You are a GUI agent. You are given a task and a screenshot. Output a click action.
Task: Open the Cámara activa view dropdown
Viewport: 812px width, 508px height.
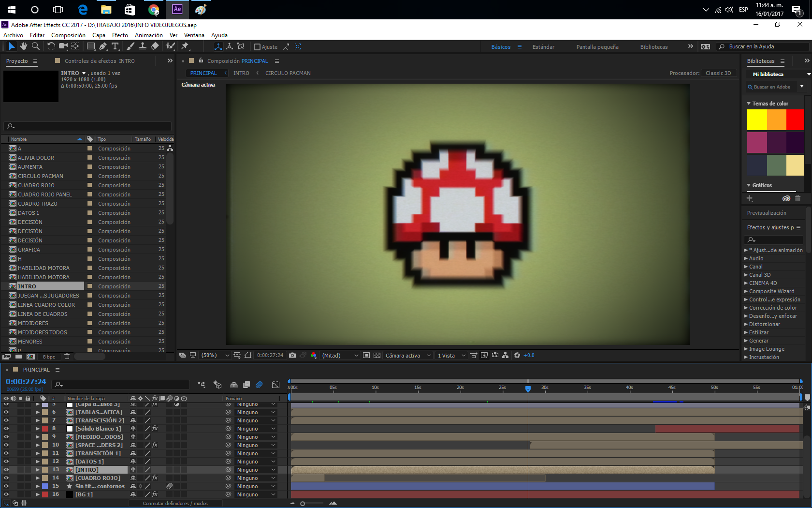[408, 355]
